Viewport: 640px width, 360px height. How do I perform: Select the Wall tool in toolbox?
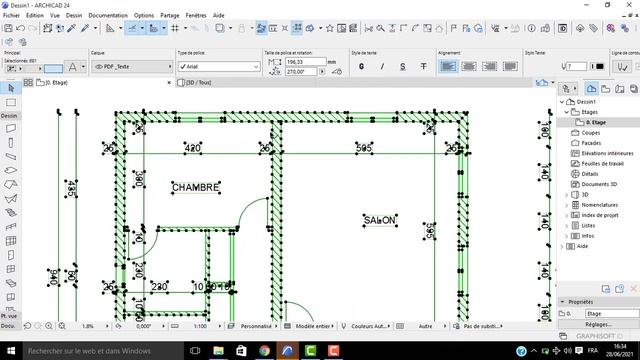pos(11,128)
